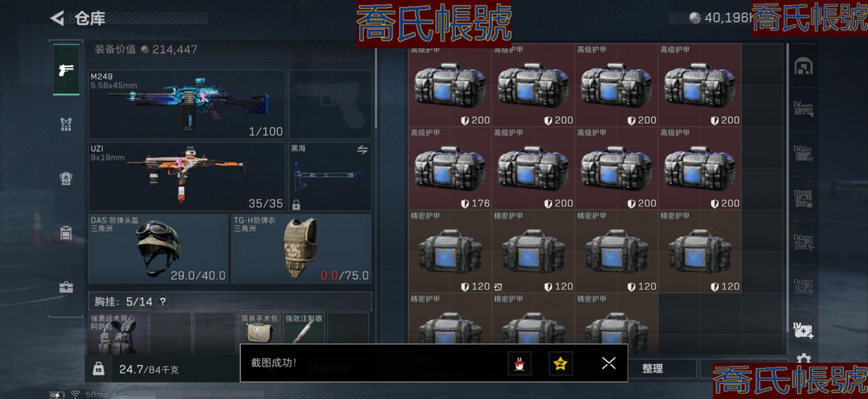Click the 胸挂 help question mark

pos(163,302)
